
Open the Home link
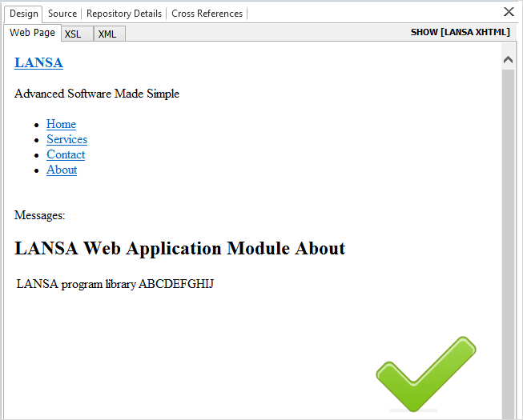(62, 124)
